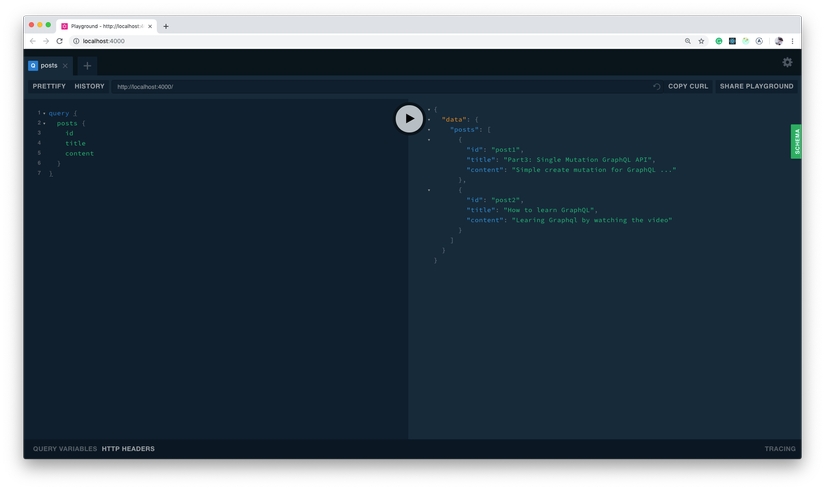Open Playground settings via the gear icon

coord(787,62)
